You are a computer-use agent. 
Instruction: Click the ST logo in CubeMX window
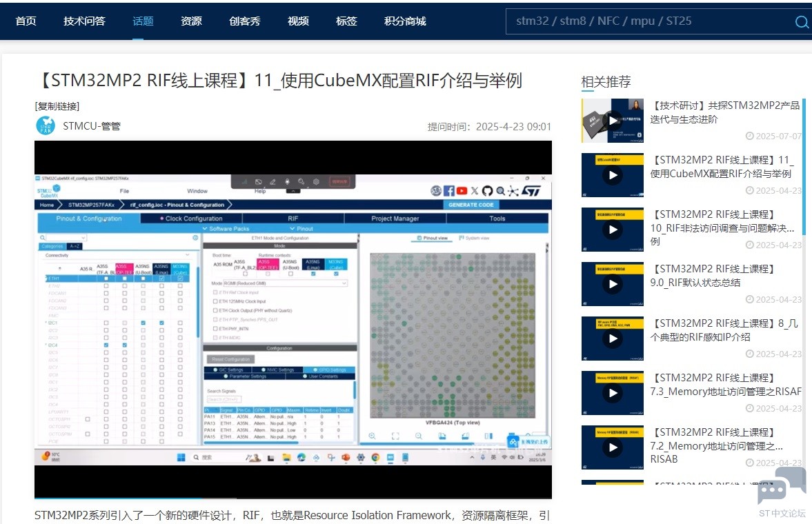pos(531,191)
